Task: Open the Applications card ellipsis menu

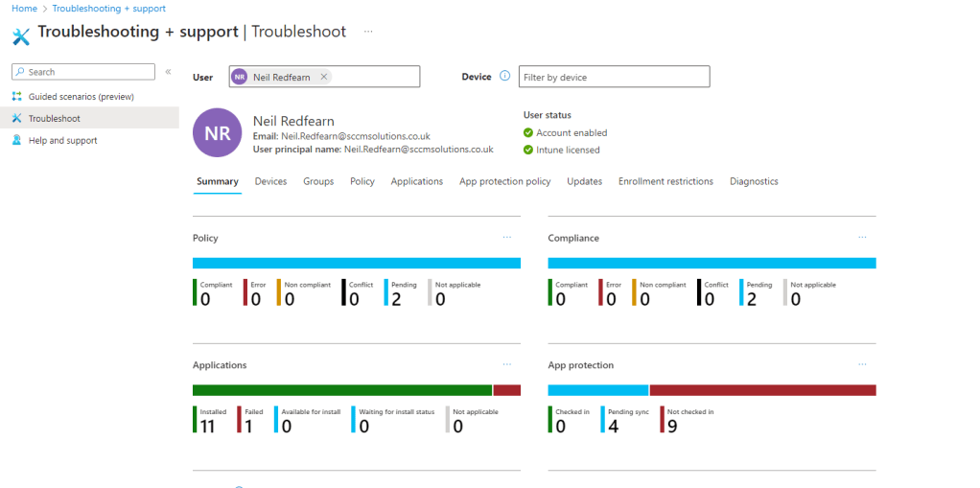Action: [x=507, y=364]
